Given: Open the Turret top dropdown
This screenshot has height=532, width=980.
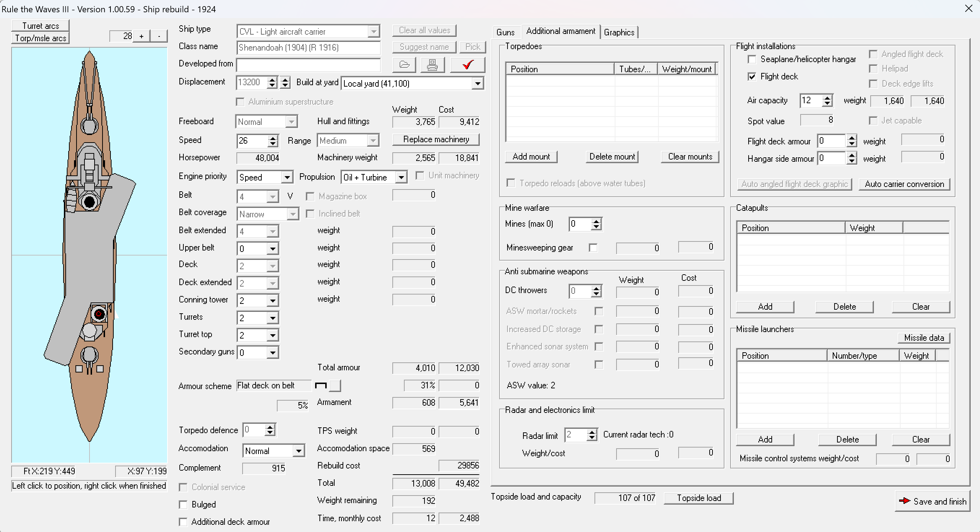Looking at the screenshot, I should pyautogui.click(x=273, y=335).
